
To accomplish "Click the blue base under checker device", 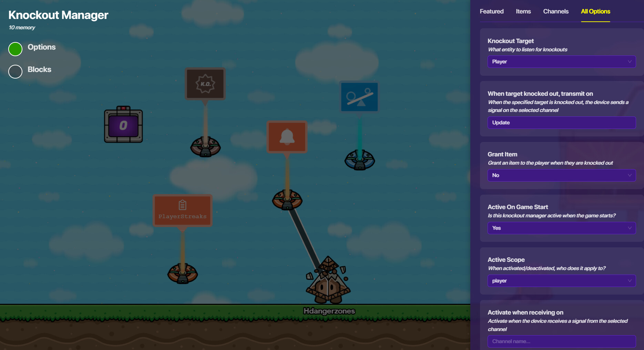I will pyautogui.click(x=359, y=160).
